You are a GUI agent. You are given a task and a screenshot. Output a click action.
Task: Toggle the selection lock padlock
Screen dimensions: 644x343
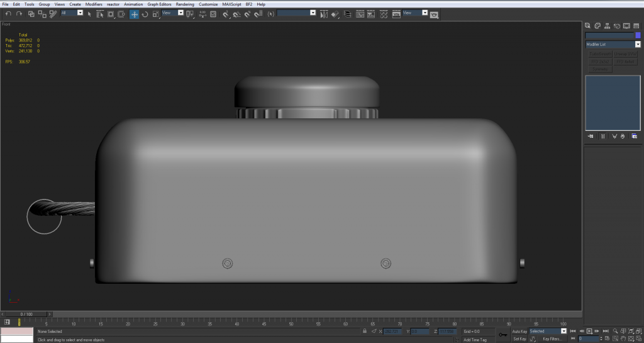(x=365, y=331)
